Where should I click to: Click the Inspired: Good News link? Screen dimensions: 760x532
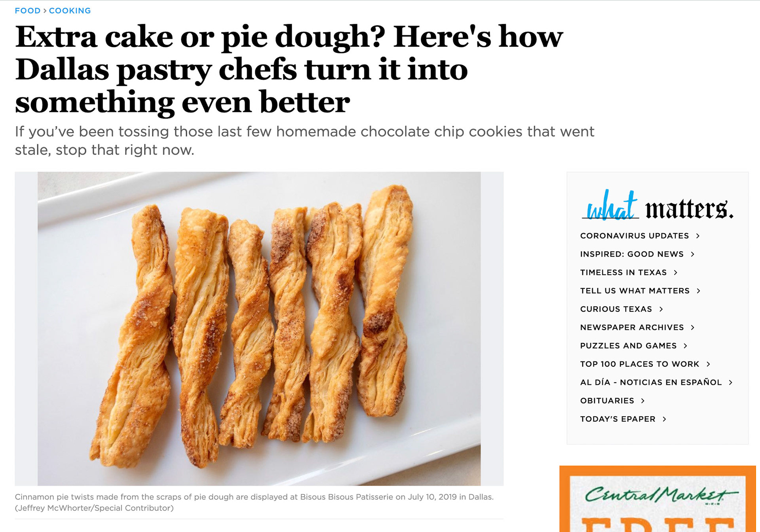631,254
